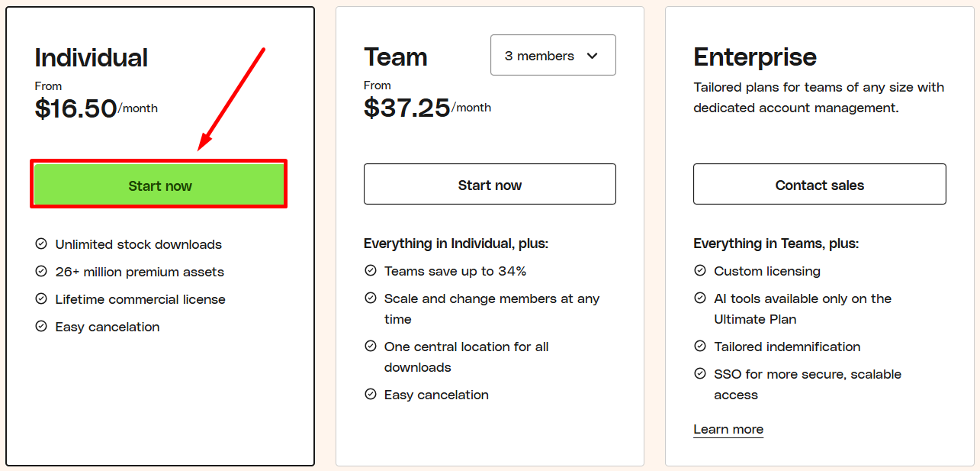Click Start now on the Individual plan
This screenshot has width=980, height=471.
point(159,185)
